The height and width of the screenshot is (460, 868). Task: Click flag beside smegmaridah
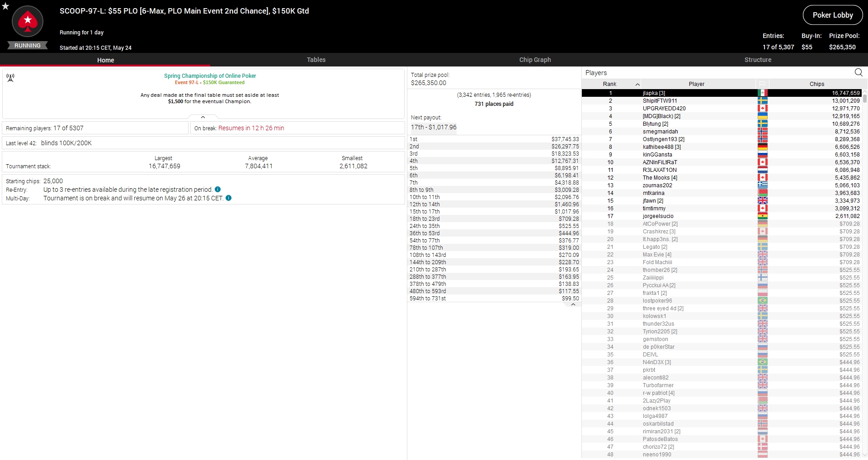tap(762, 132)
